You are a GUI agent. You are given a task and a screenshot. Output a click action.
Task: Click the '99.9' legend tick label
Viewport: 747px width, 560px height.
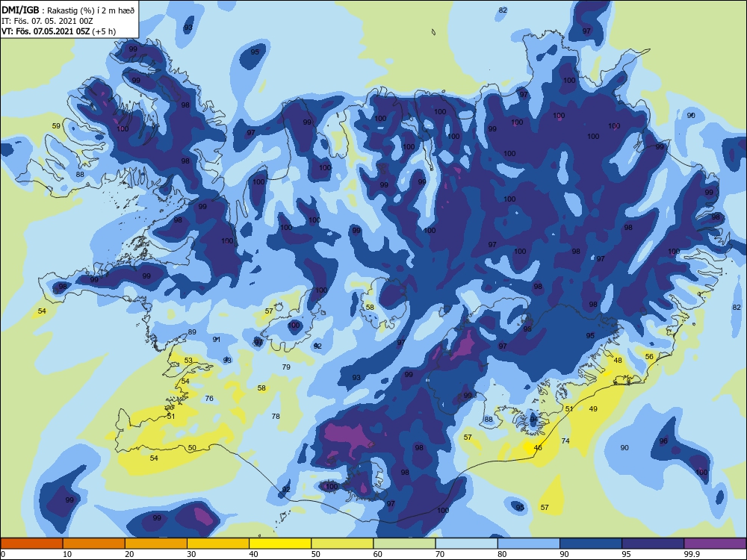tap(691, 554)
